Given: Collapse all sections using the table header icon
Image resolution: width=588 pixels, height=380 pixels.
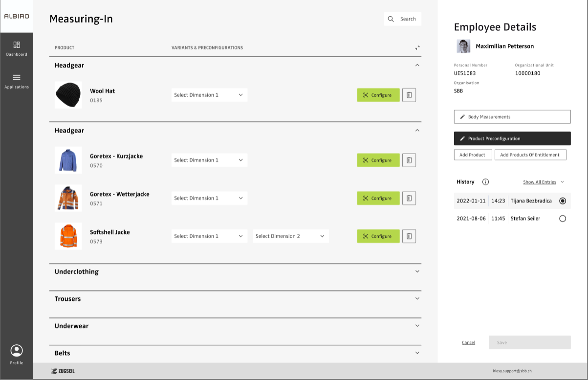Looking at the screenshot, I should pyautogui.click(x=417, y=47).
